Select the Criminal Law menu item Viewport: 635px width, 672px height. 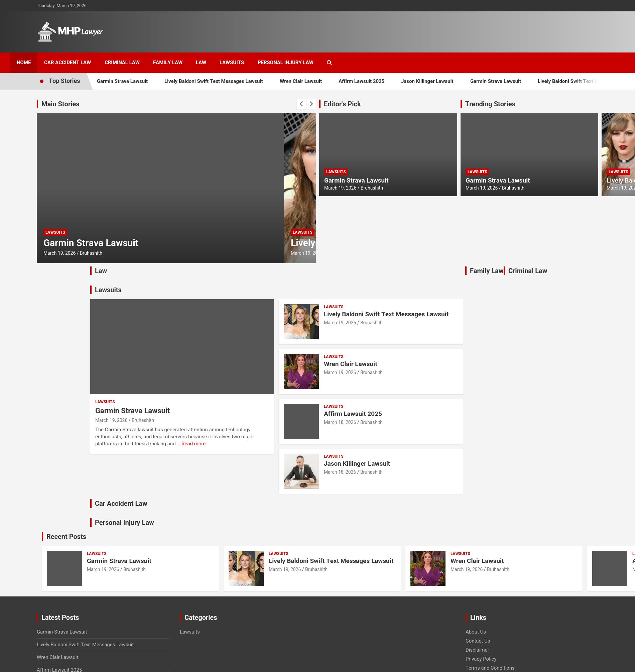(122, 63)
